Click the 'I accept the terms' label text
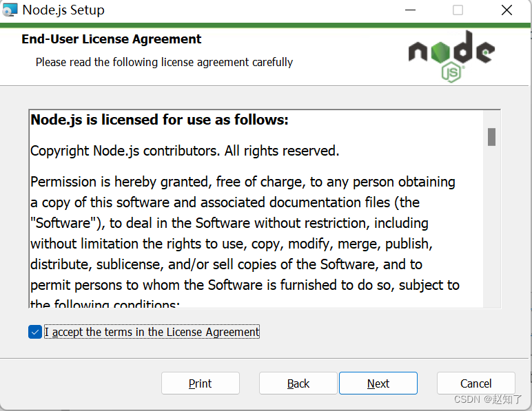 click(x=152, y=332)
